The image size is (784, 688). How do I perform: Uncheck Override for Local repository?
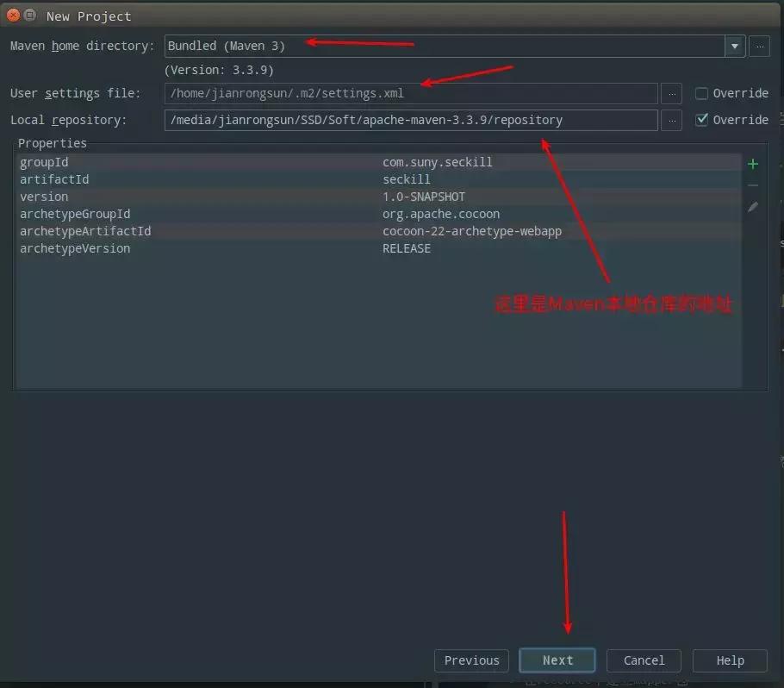click(x=701, y=120)
